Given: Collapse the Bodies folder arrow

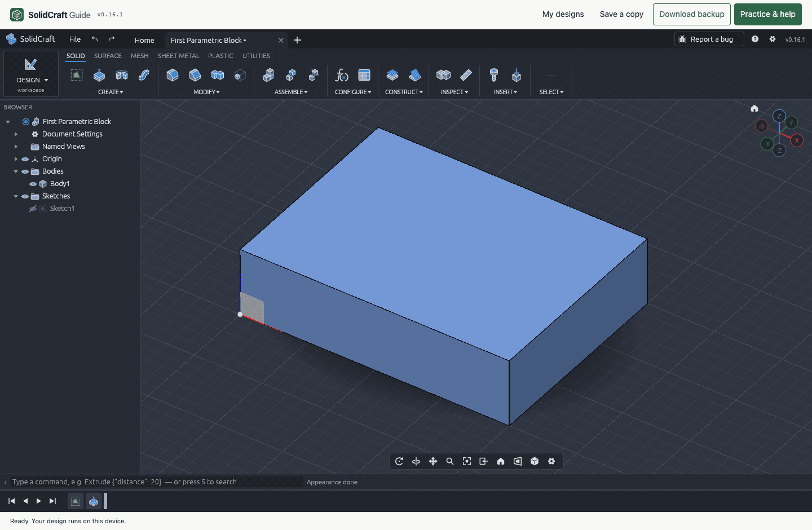Looking at the screenshot, I should [x=16, y=171].
